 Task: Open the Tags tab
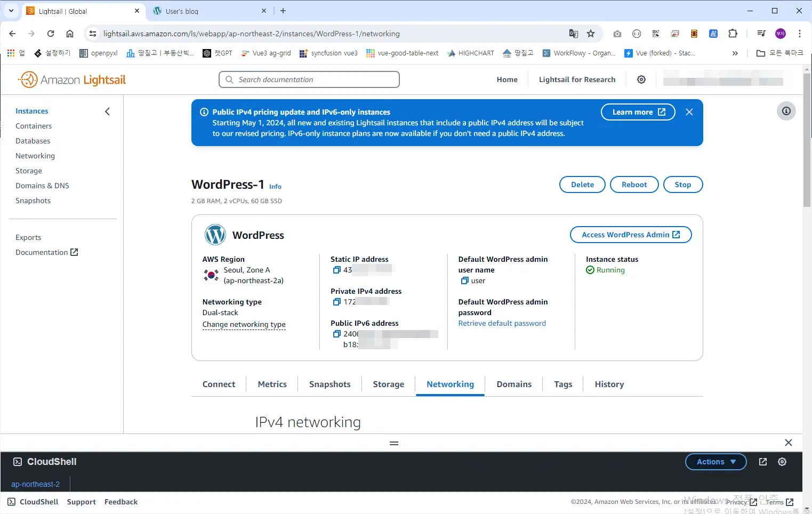[563, 384]
